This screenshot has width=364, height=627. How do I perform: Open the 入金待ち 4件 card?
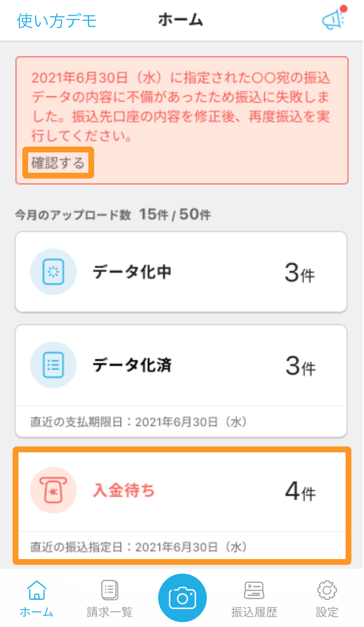coord(182,506)
